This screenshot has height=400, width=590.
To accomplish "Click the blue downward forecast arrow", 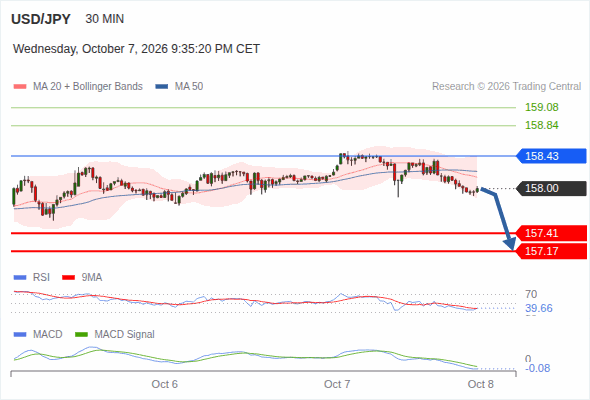I will 499,219.
